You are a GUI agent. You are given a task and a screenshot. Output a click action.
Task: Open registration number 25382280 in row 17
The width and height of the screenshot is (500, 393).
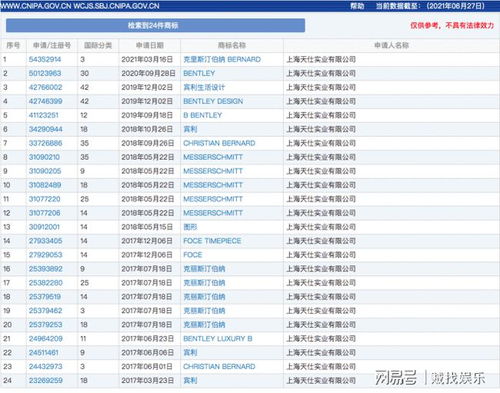pyautogui.click(x=45, y=283)
